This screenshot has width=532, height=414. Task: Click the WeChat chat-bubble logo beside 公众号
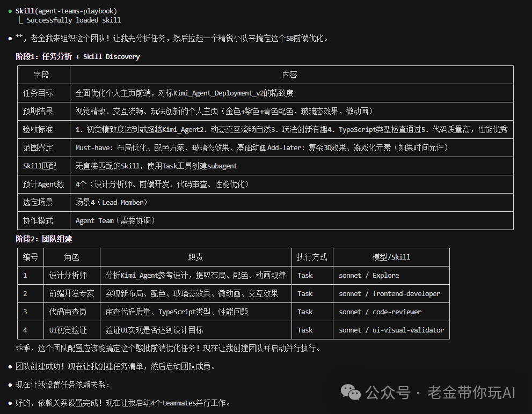[352, 393]
